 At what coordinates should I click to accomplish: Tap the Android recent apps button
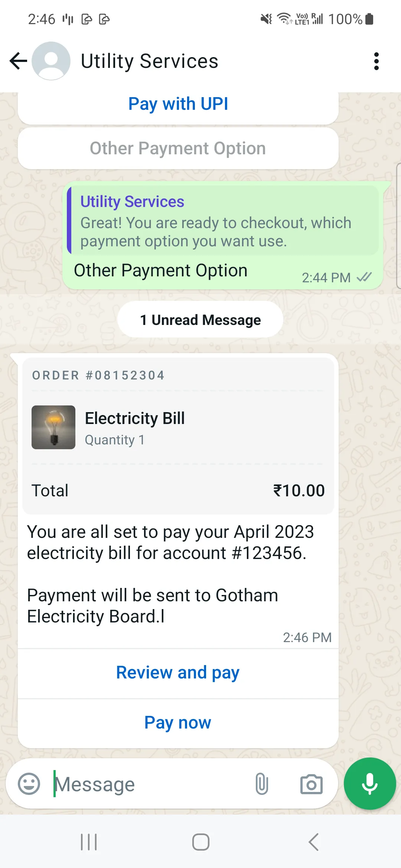[x=89, y=842]
